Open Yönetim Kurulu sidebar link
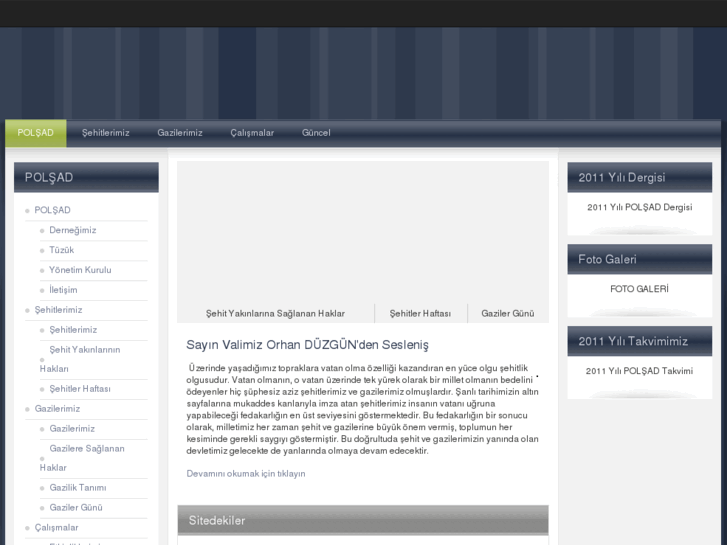This screenshot has width=727, height=545. click(80, 270)
